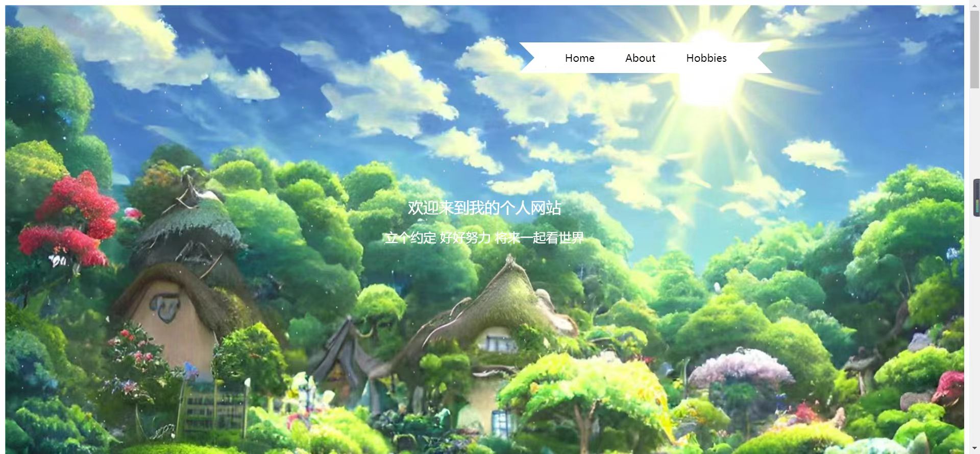Click the subtitle 立个约定 好好努力 将来一起看世界

[484, 238]
